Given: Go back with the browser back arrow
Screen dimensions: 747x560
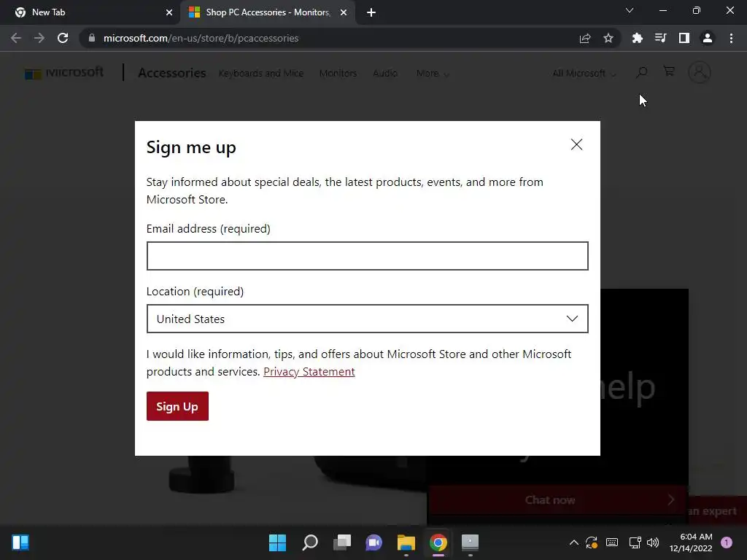Looking at the screenshot, I should pos(16,38).
